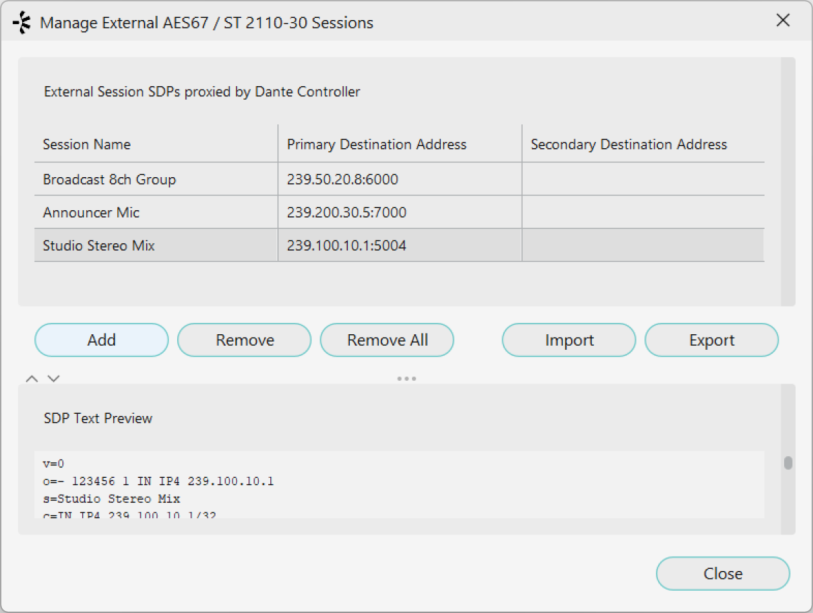Click the three-dot splitter handle
Viewport: 813px width, 613px height.
pos(406,379)
